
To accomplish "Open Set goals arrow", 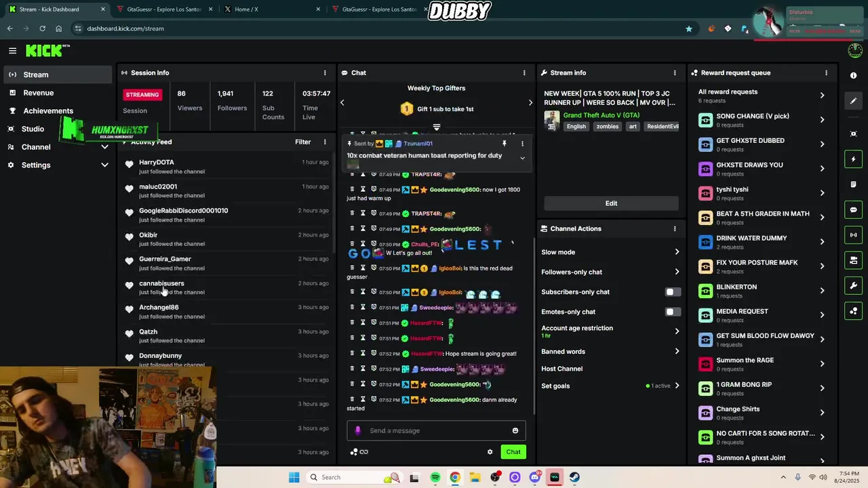I will 677,386.
